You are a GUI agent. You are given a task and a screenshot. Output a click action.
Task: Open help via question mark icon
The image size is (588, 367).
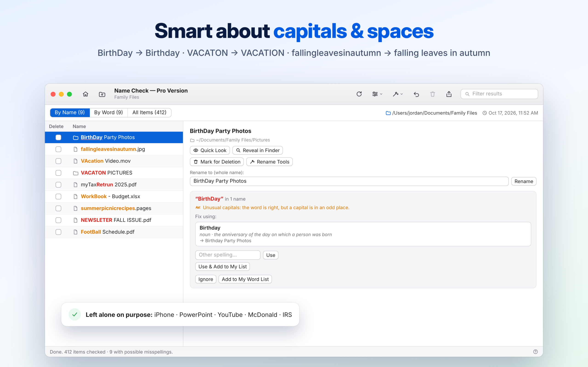pos(536,352)
